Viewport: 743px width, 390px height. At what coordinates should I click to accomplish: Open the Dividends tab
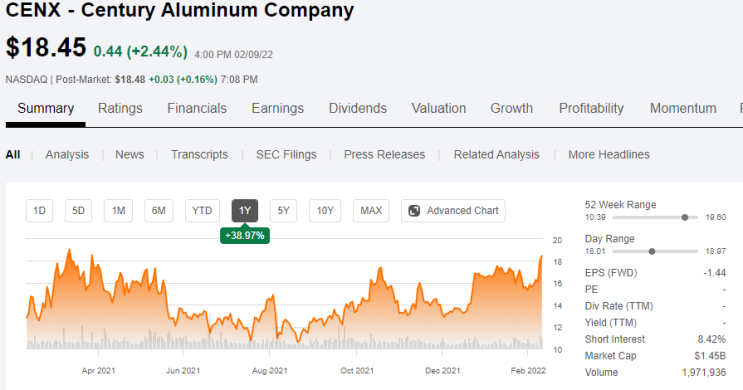pyautogui.click(x=358, y=109)
